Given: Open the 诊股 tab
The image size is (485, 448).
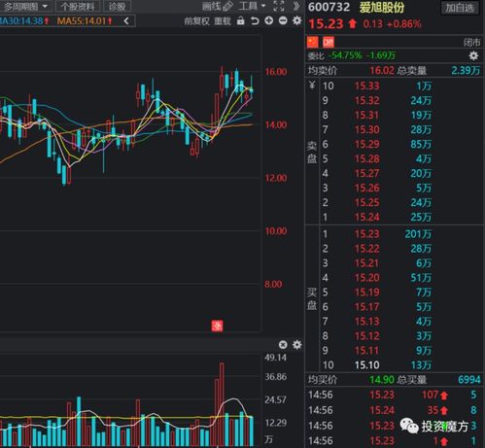Looking at the screenshot, I should click(117, 6).
